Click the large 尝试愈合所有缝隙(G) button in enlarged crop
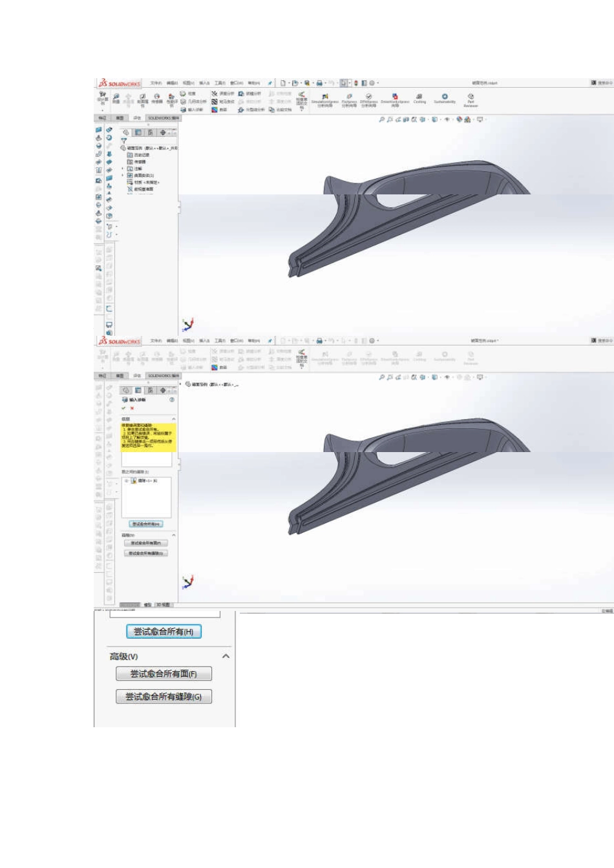 [x=164, y=697]
